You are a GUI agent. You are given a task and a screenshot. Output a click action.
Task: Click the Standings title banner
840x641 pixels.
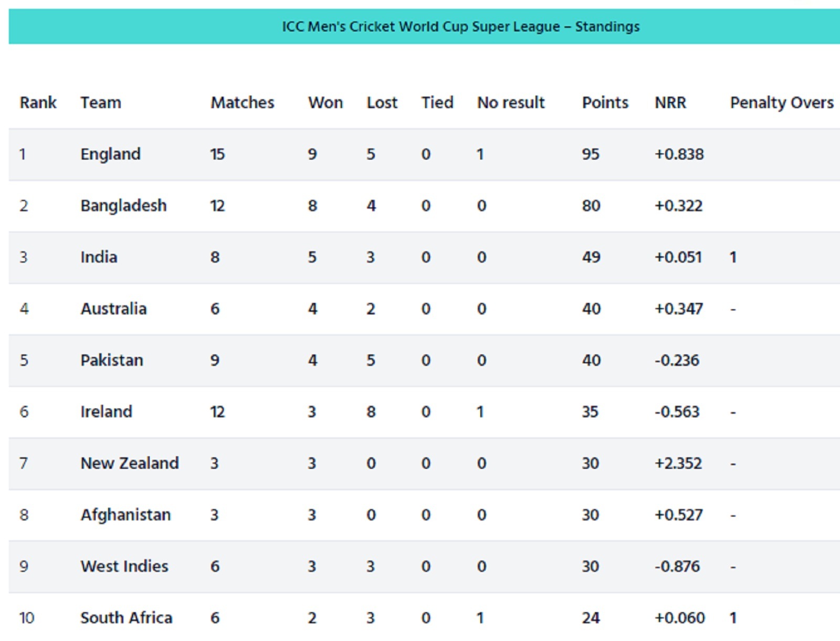[424, 26]
